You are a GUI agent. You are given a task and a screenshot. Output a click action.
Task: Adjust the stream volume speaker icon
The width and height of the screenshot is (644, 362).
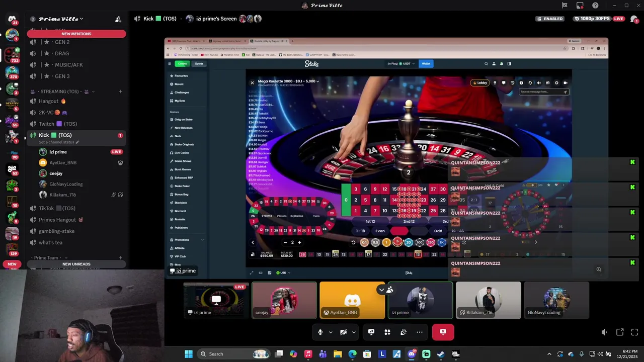click(604, 332)
